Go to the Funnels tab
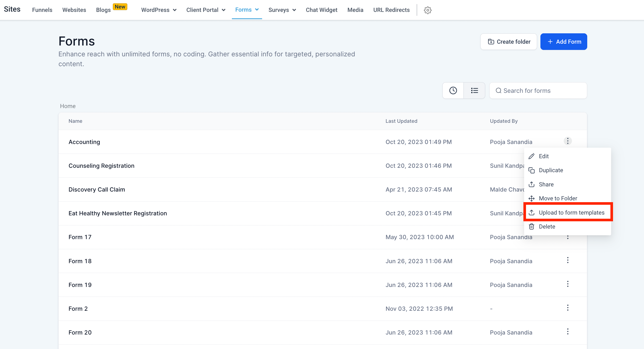This screenshot has height=349, width=644. [42, 10]
